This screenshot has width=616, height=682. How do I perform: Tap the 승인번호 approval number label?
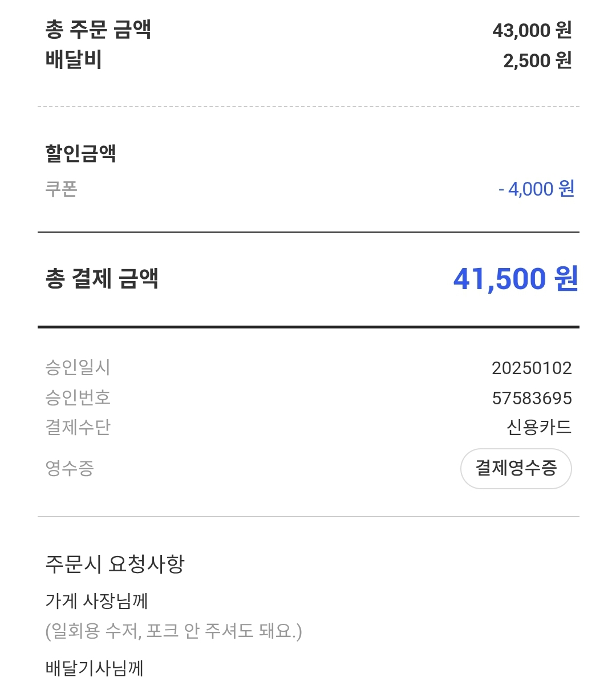tap(78, 397)
